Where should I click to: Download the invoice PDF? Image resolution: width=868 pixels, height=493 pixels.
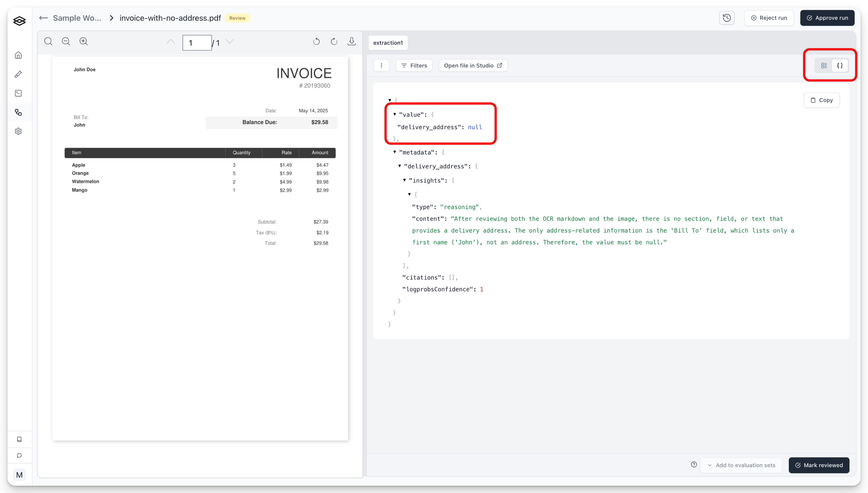pos(351,41)
